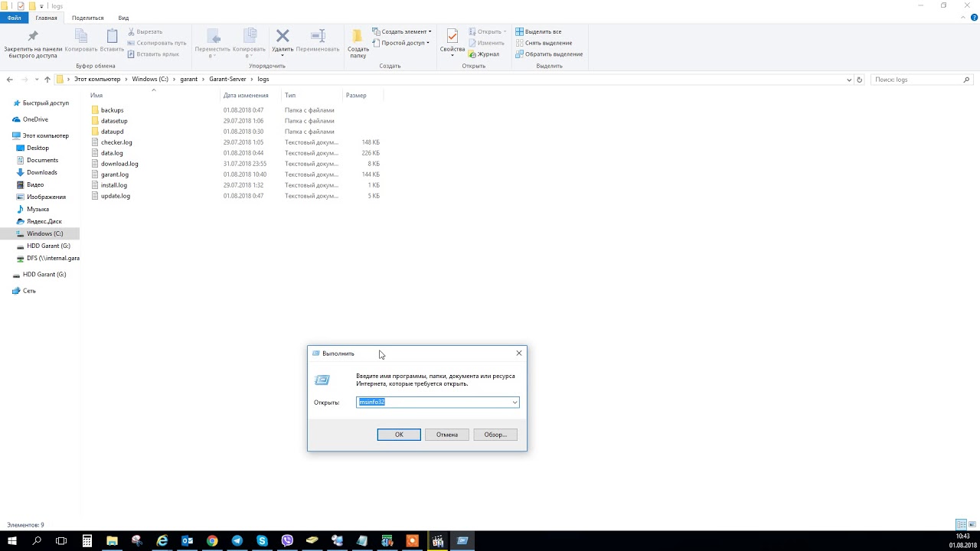Select update.log file
The height and width of the screenshot is (551, 980).
pos(116,196)
